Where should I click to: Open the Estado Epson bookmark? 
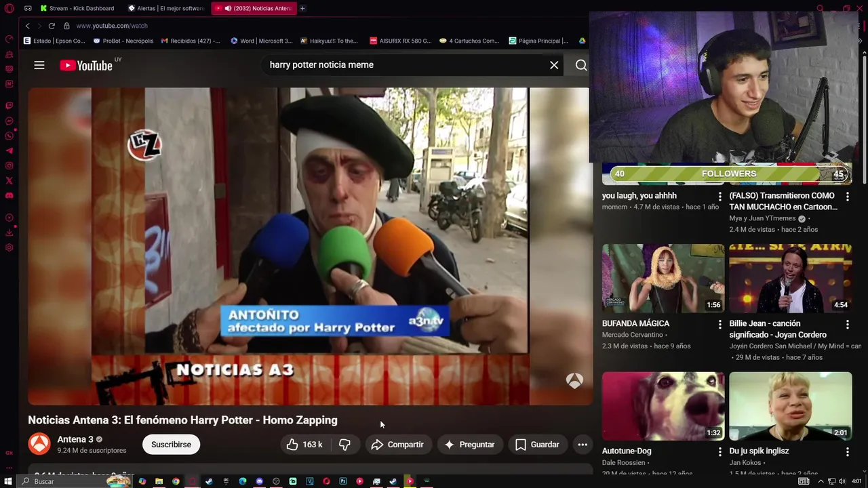click(54, 41)
